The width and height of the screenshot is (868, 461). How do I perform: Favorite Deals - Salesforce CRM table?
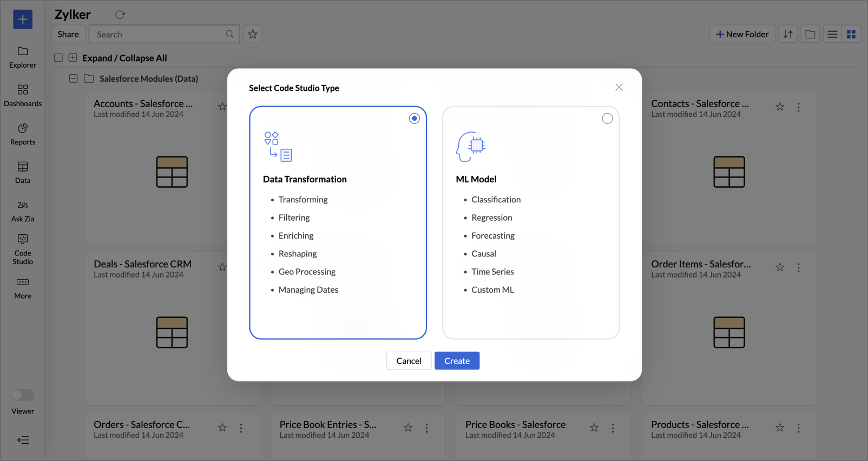click(x=222, y=267)
